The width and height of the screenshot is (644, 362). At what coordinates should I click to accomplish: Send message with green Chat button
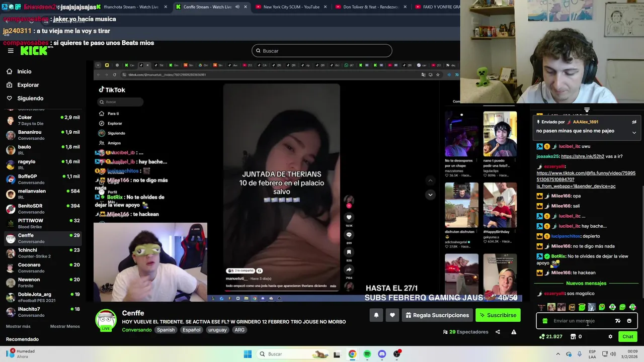point(628,337)
